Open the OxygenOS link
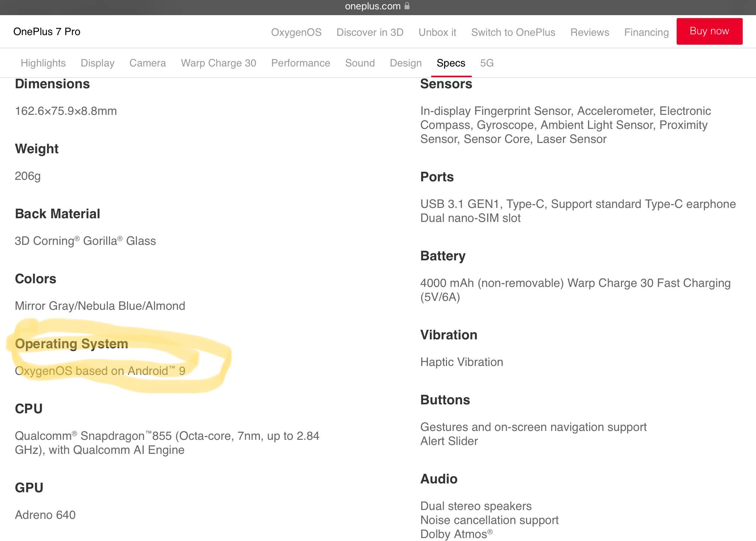 pos(296,32)
